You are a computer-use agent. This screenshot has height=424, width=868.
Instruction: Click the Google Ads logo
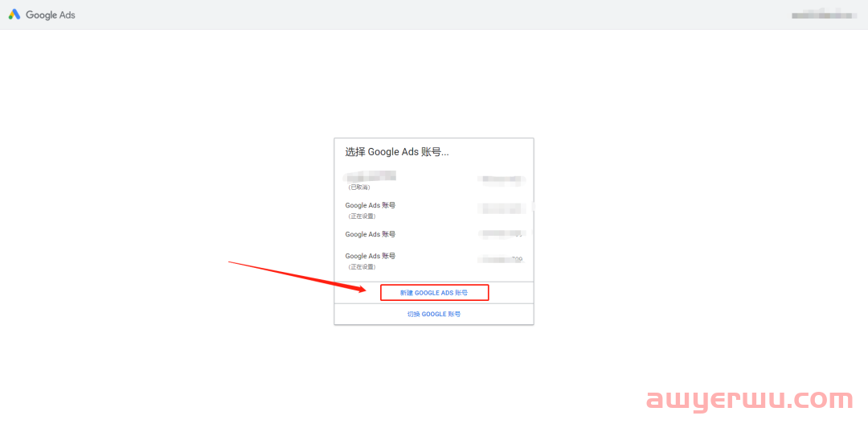tap(42, 15)
